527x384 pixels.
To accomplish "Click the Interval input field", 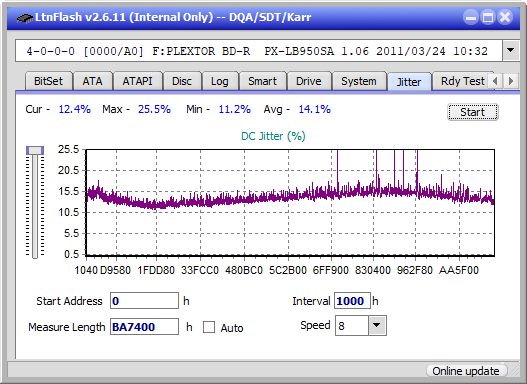I will 352,300.
